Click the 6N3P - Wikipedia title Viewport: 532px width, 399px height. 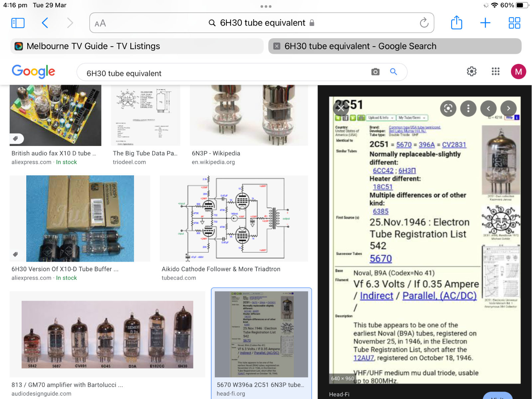tap(216, 153)
